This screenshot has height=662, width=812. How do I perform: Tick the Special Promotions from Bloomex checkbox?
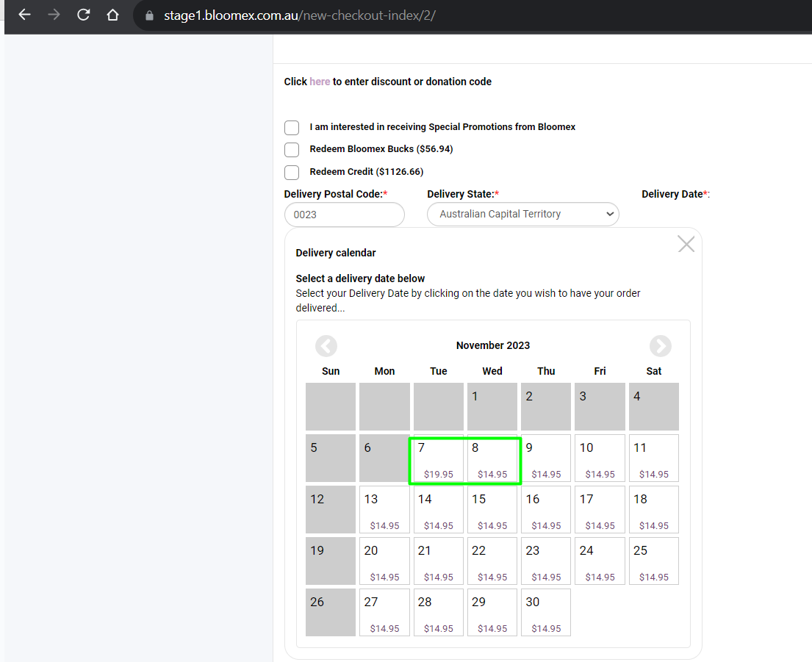pyautogui.click(x=292, y=127)
